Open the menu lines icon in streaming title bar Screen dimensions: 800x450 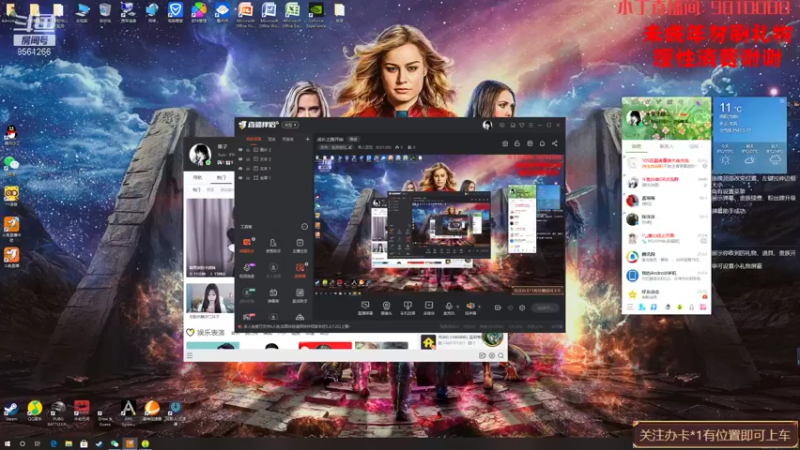[x=531, y=125]
